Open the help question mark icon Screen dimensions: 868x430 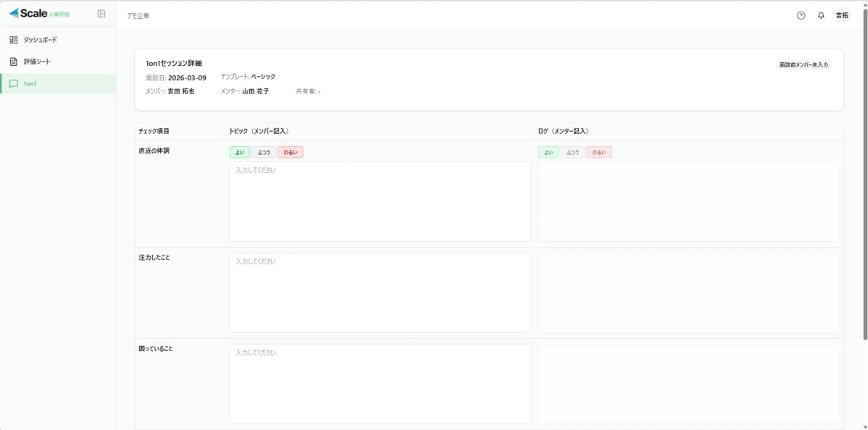click(801, 15)
